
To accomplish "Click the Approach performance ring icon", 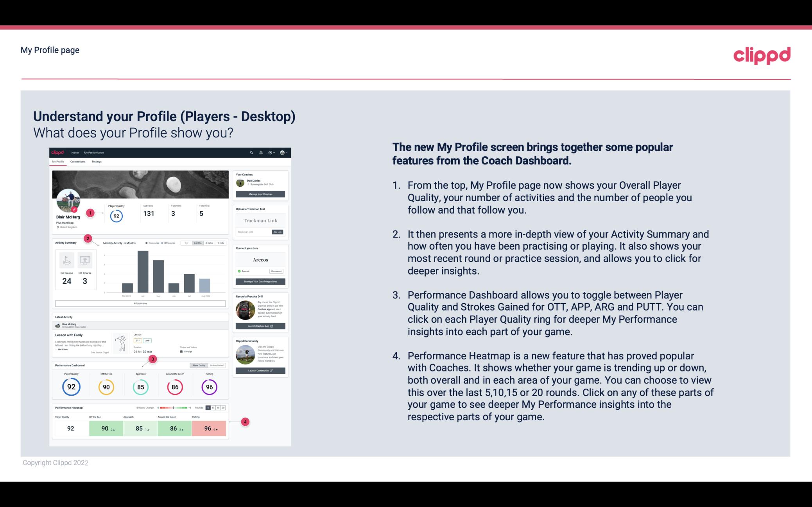I will [x=140, y=386].
